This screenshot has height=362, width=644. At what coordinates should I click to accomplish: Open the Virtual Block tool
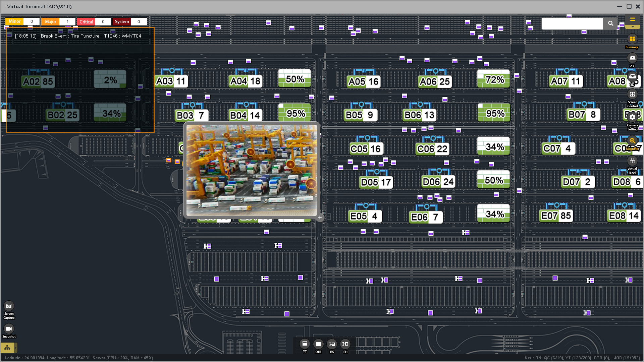point(632,161)
